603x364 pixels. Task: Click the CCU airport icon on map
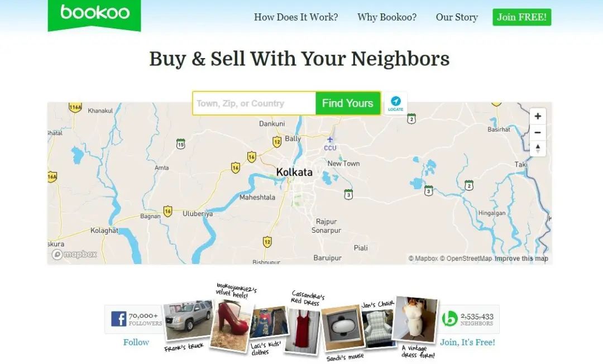click(329, 140)
